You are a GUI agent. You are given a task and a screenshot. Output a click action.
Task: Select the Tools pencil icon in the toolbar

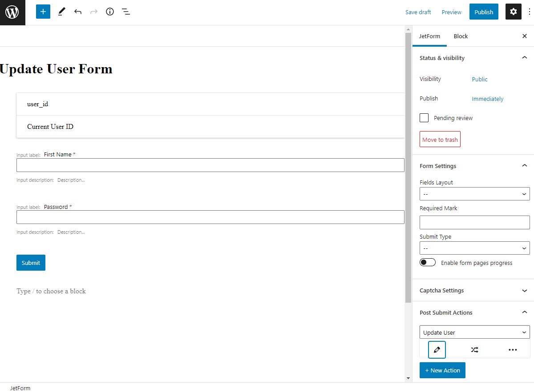point(61,12)
